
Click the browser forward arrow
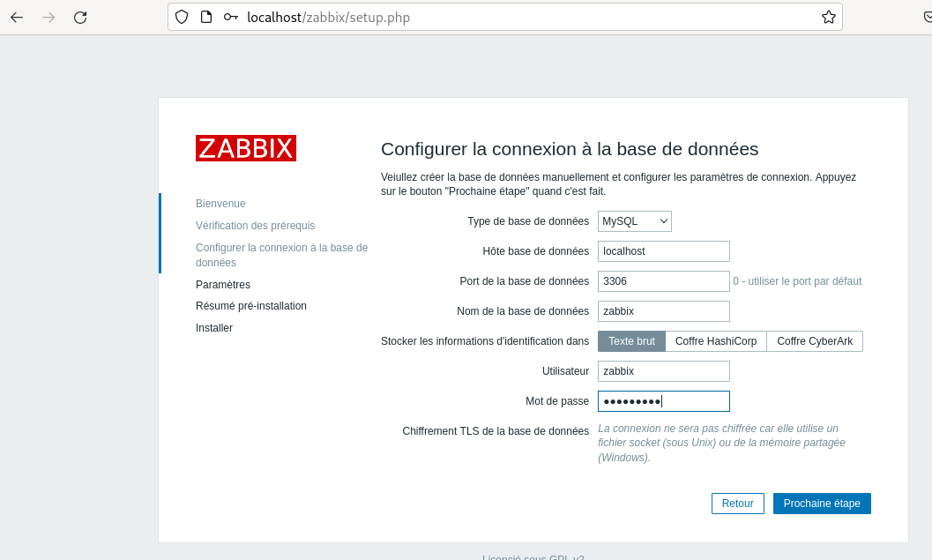click(48, 17)
